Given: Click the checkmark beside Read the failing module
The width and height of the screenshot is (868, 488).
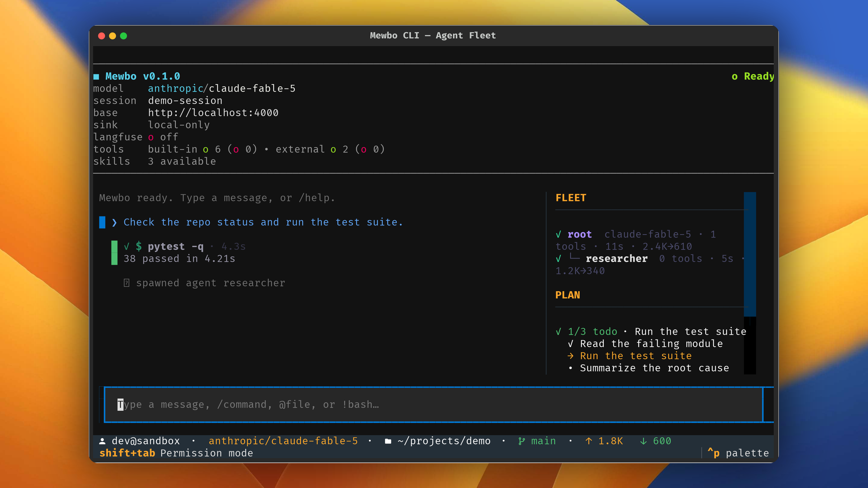Looking at the screenshot, I should (x=571, y=344).
